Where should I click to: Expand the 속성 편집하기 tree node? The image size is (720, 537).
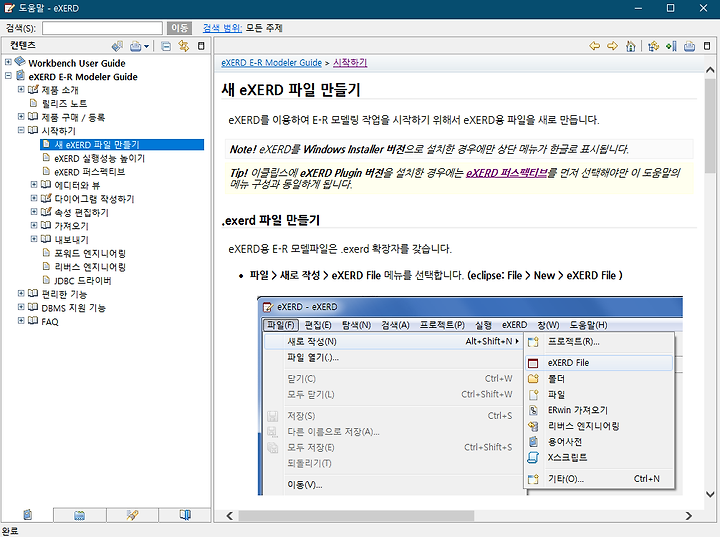[34, 211]
